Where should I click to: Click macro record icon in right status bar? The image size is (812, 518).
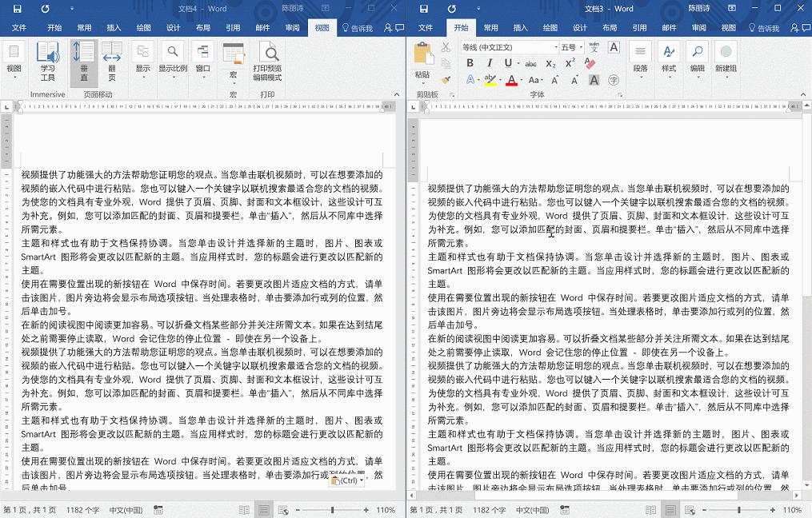(565, 510)
